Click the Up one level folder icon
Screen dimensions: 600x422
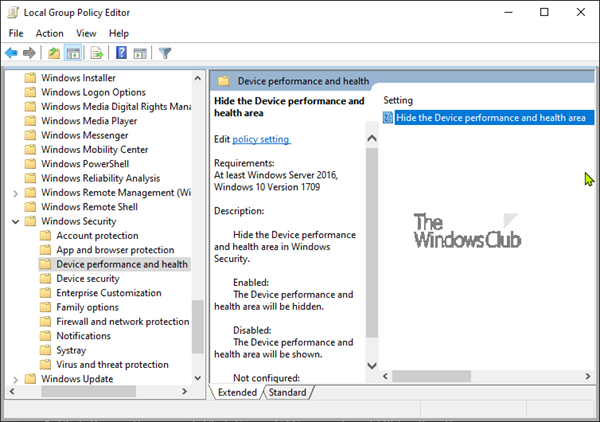coord(54,53)
